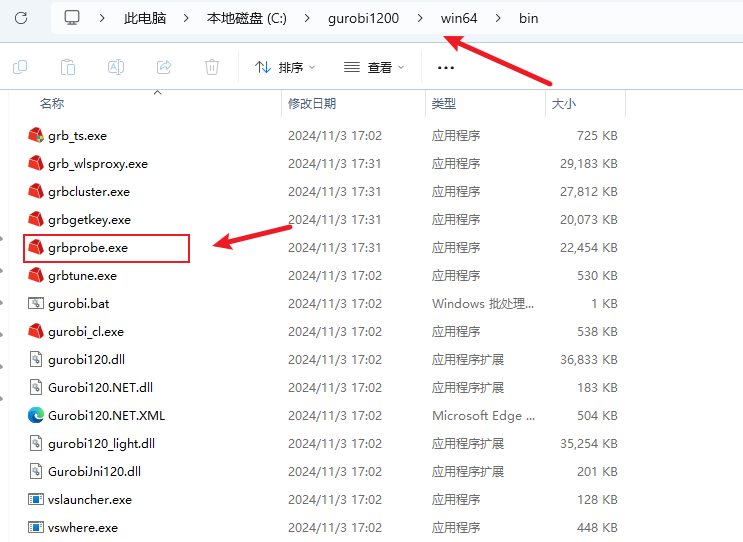Sort by the 大小 column header
Viewport: 743px width, 542px height.
pyautogui.click(x=564, y=103)
